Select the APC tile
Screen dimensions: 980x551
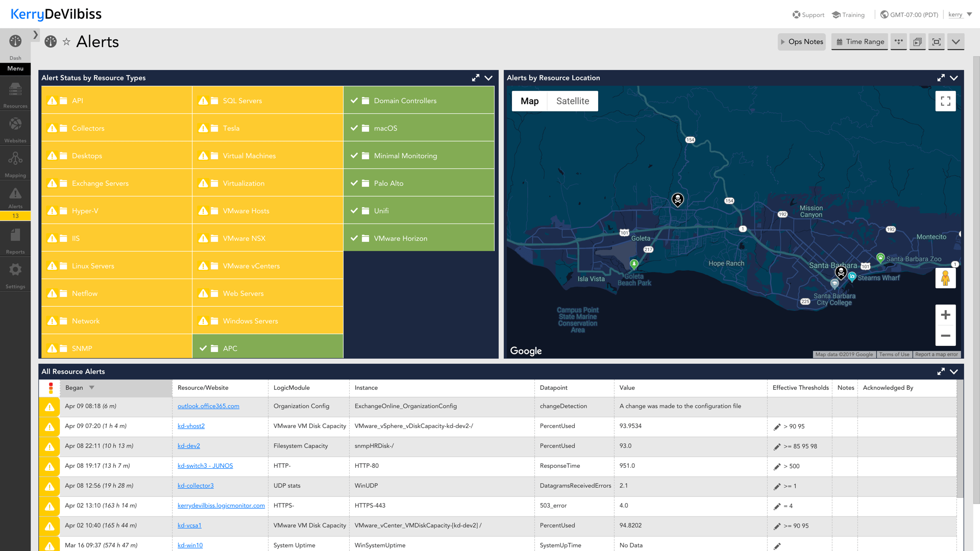pyautogui.click(x=267, y=347)
